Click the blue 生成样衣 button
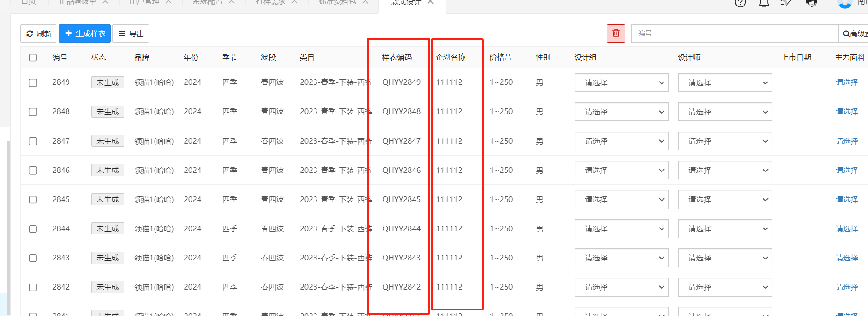Screen dimensions: 868x316 [85, 33]
